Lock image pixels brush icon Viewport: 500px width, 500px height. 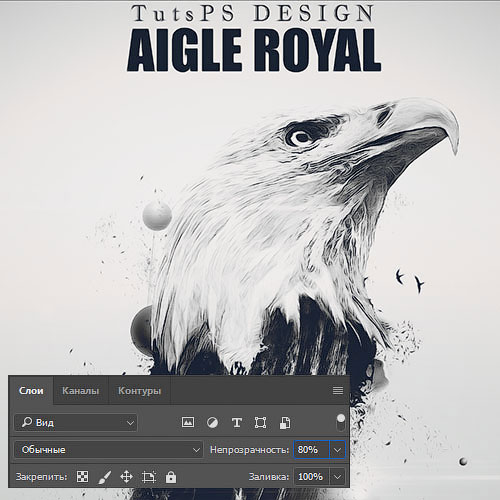coord(105,477)
